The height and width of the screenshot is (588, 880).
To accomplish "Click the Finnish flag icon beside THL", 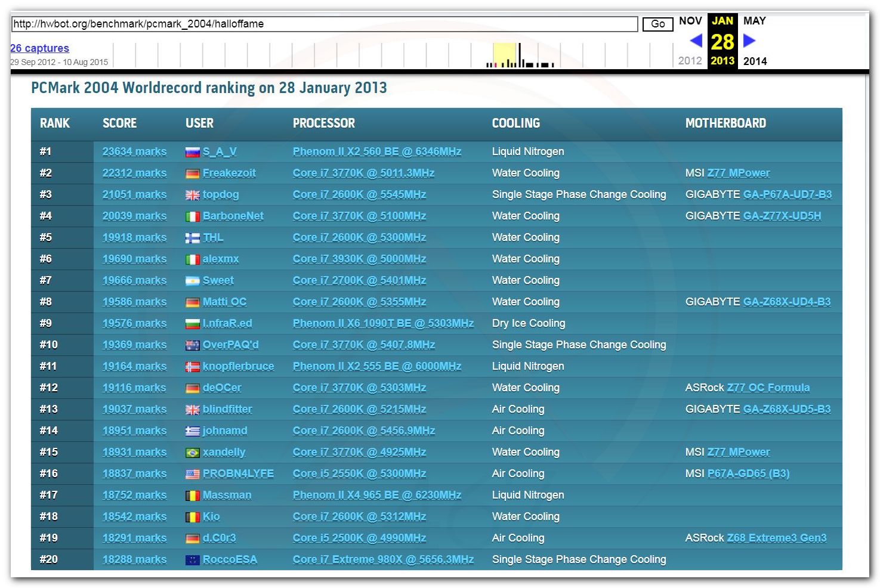I will point(192,238).
